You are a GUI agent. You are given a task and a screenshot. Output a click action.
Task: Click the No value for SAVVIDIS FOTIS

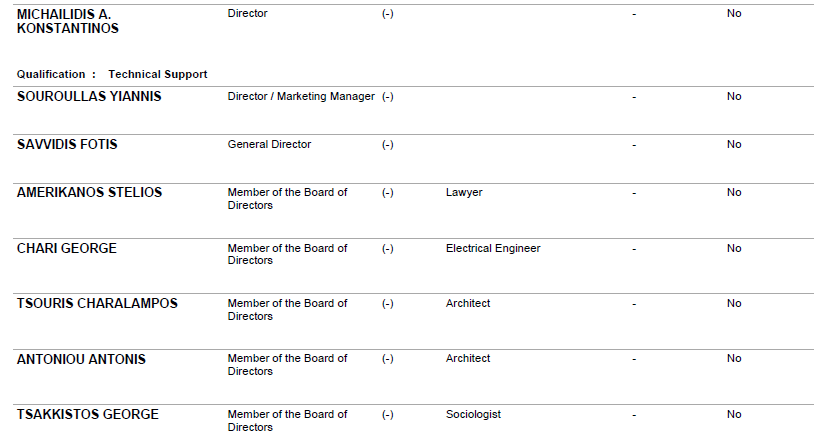click(734, 144)
